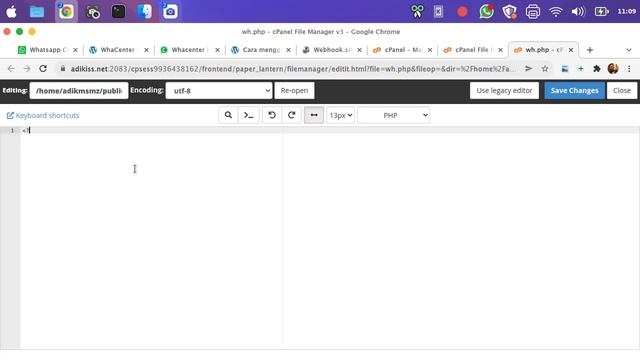Open the terminal app icon in top bar

(118, 11)
